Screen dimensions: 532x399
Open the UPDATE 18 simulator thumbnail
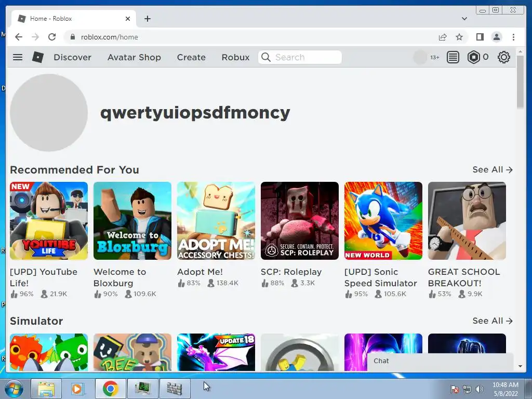point(216,352)
